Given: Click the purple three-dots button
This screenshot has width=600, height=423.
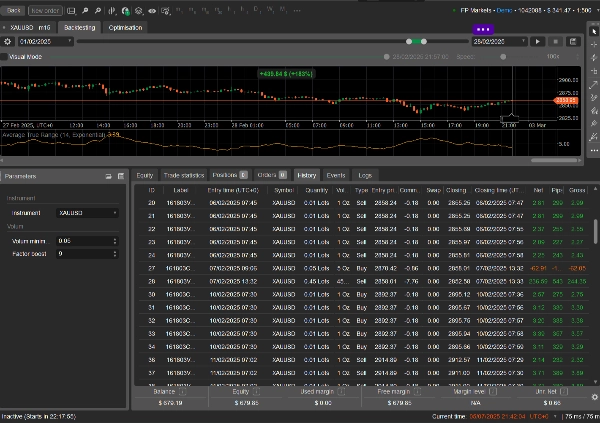Looking at the screenshot, I should [481, 27].
